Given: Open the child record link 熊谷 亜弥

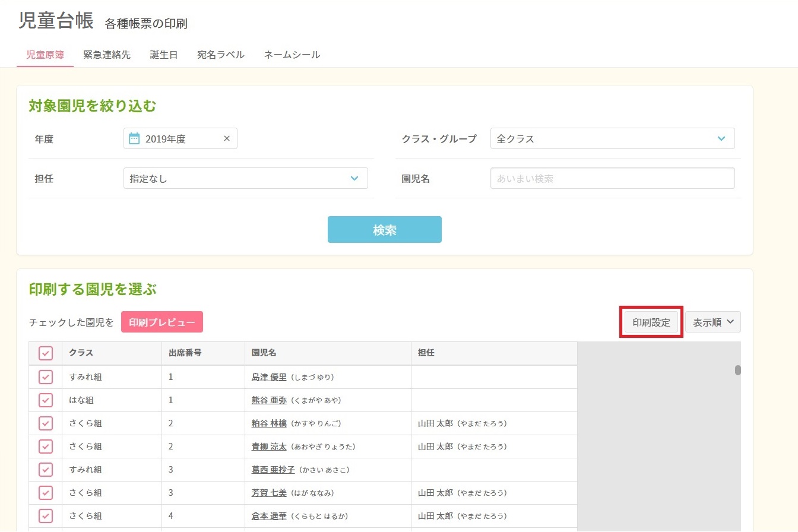Looking at the screenshot, I should pyautogui.click(x=269, y=400).
